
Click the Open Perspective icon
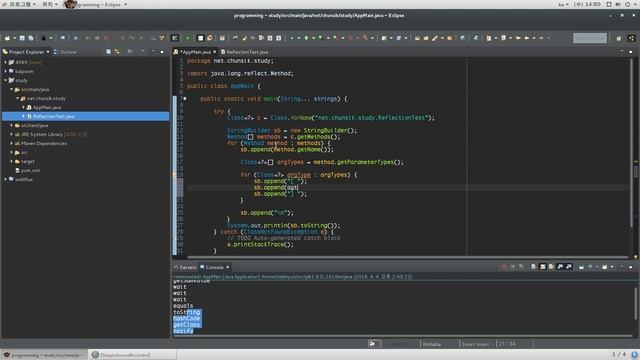pyautogui.click(x=619, y=38)
